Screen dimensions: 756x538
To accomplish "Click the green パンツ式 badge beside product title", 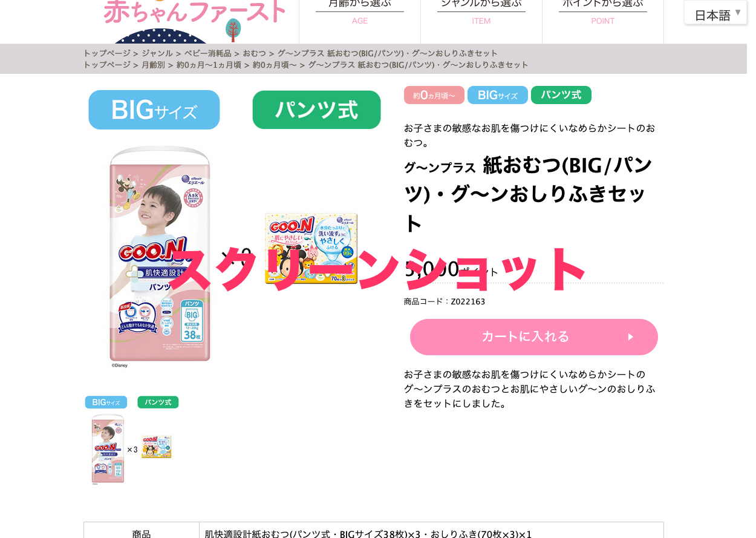I will point(561,95).
